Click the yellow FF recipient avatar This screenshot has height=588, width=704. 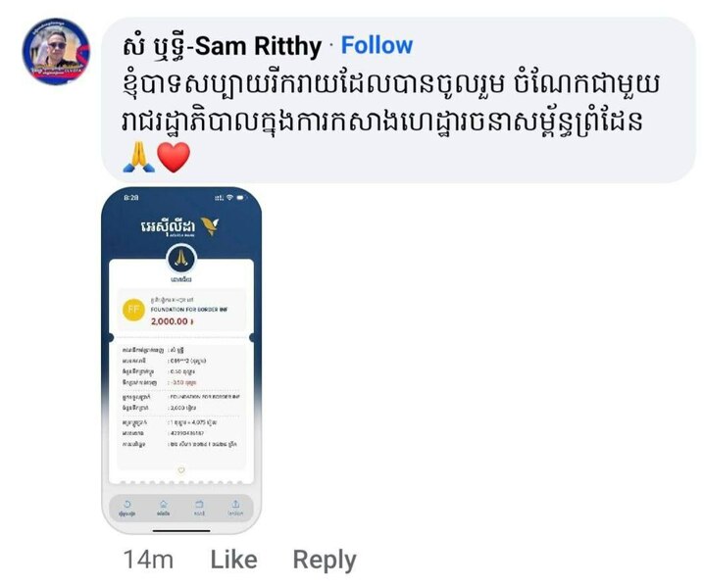(x=133, y=310)
